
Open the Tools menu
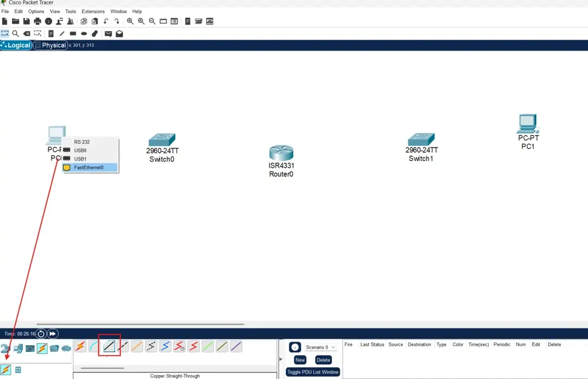point(70,11)
